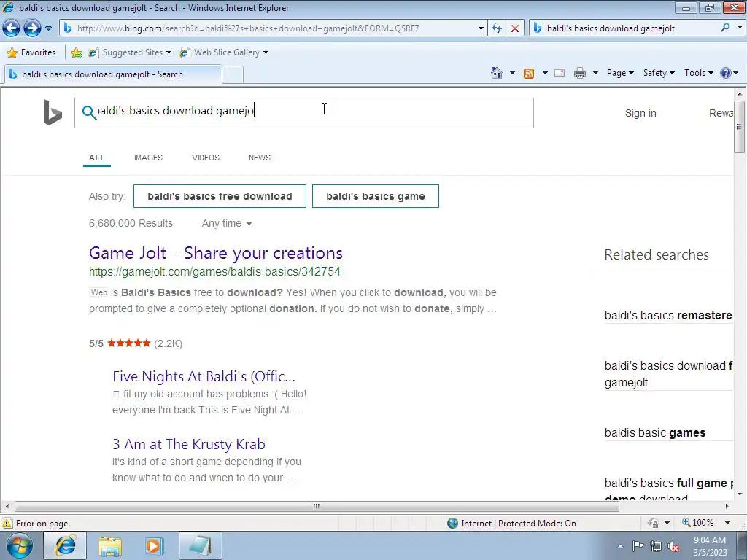Open Web Slice Gallery dropdown
This screenshot has height=560, width=747.
223,52
